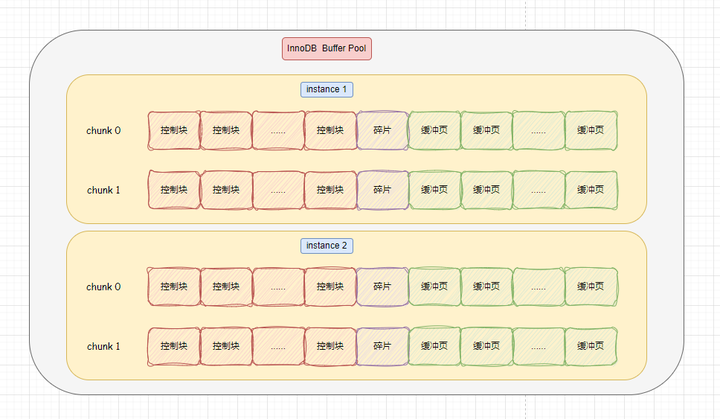720x419 pixels.
Task: Select last 缓冲页 box in instance 2 chunk 1
Action: click(591, 346)
